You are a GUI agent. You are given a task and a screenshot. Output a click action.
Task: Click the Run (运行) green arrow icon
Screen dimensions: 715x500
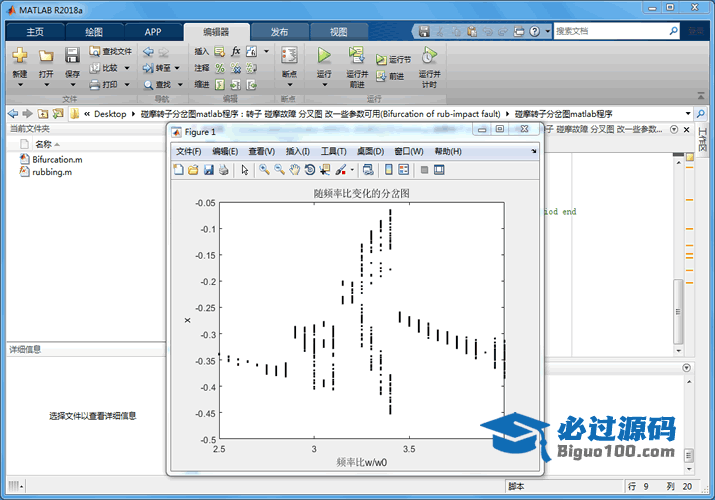pyautogui.click(x=324, y=56)
